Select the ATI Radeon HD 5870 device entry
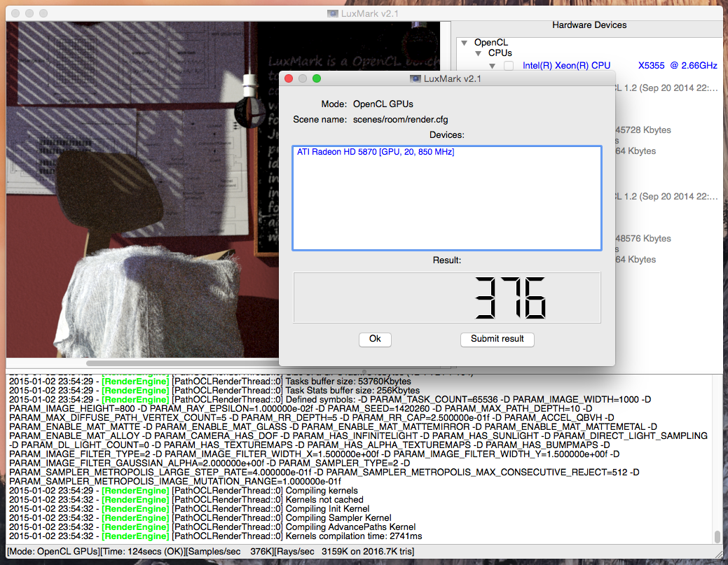Viewport: 728px width, 565px height. 376,152
